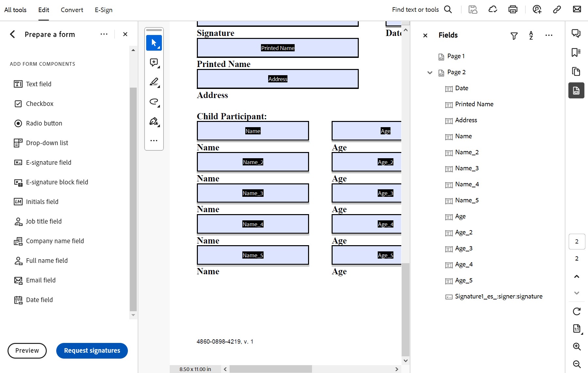Collapse the Page 2 fields group
The height and width of the screenshot is (373, 588).
429,73
